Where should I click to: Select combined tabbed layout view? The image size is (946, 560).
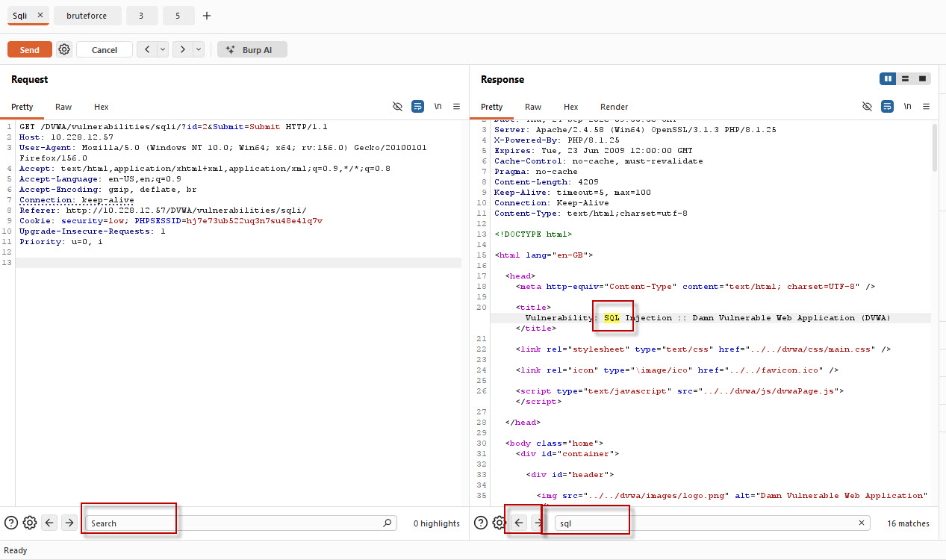(923, 78)
